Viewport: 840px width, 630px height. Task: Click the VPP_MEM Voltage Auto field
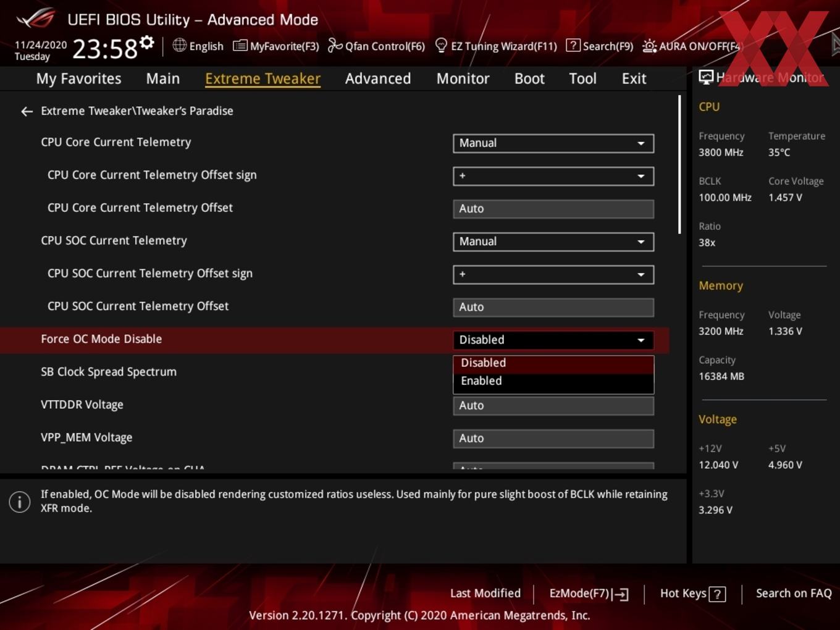[x=553, y=439]
